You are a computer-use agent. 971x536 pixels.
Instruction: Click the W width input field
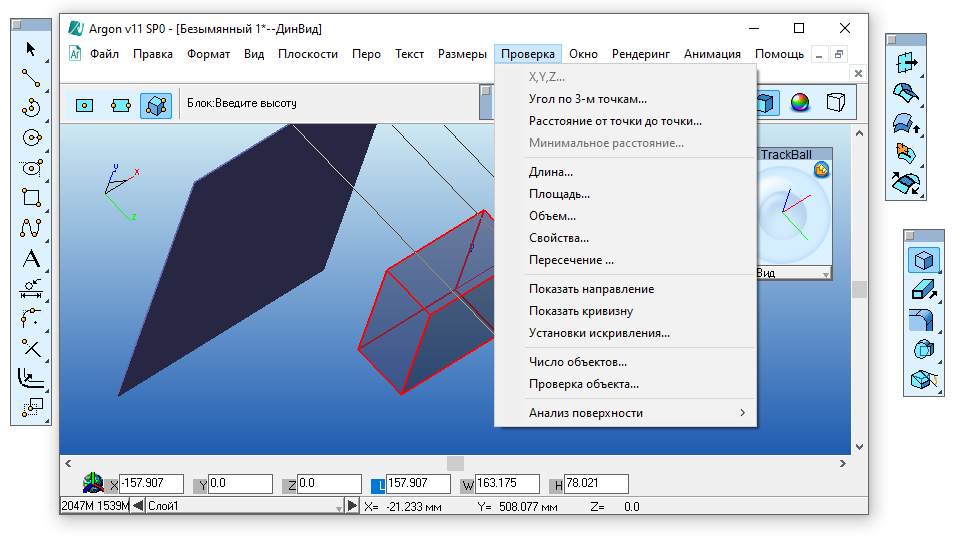[x=507, y=483]
